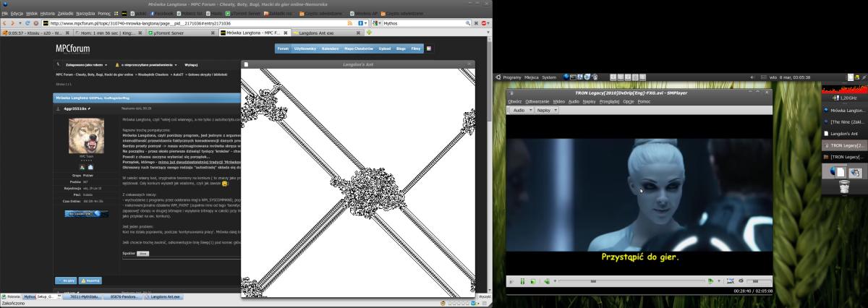
Task: Close the Mrówka Langtona browser tab
Action: (x=284, y=33)
